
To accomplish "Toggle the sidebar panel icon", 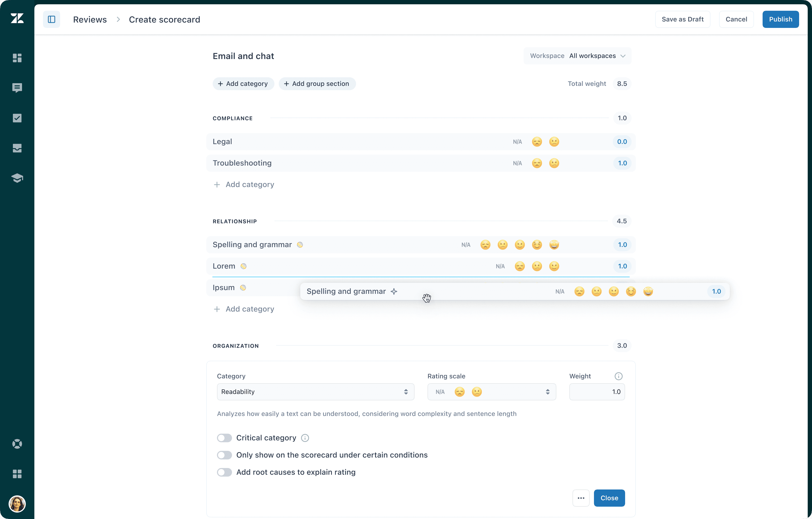I will pyautogui.click(x=51, y=19).
